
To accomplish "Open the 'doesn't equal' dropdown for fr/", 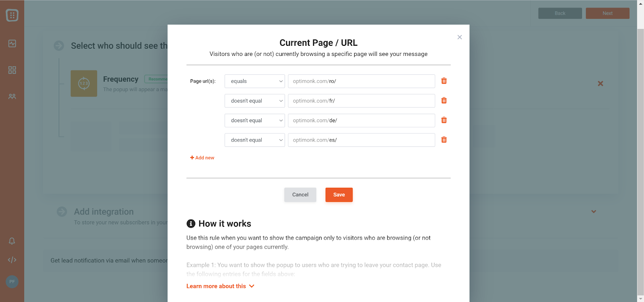I will (255, 101).
